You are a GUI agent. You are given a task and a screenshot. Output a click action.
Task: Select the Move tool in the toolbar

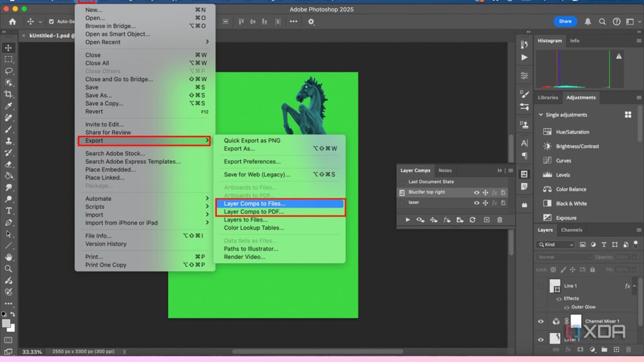point(9,48)
